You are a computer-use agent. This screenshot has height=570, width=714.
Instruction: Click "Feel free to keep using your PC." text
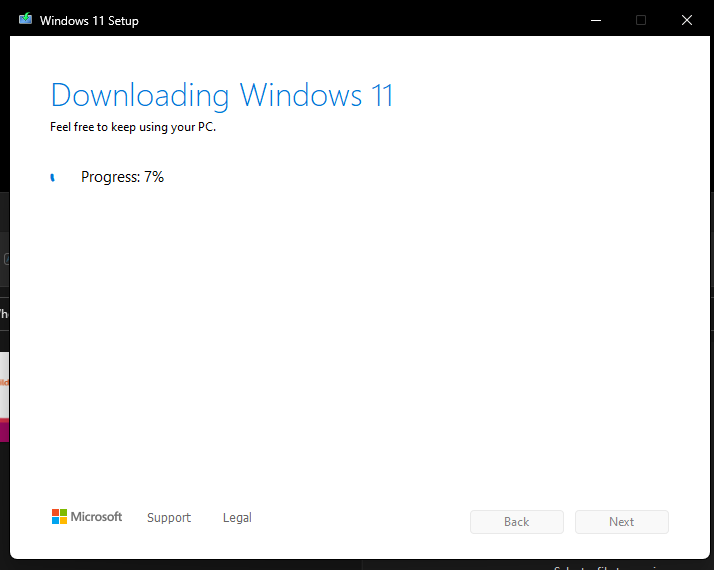133,127
